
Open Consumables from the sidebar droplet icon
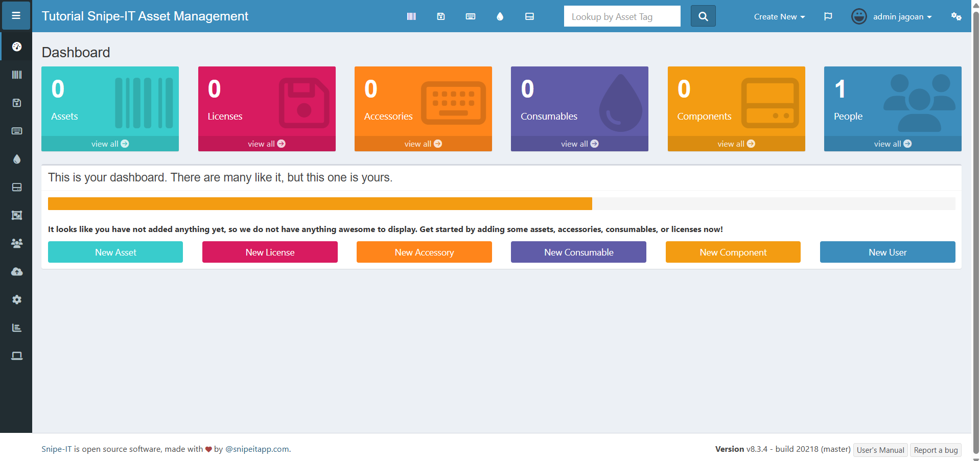click(x=17, y=159)
